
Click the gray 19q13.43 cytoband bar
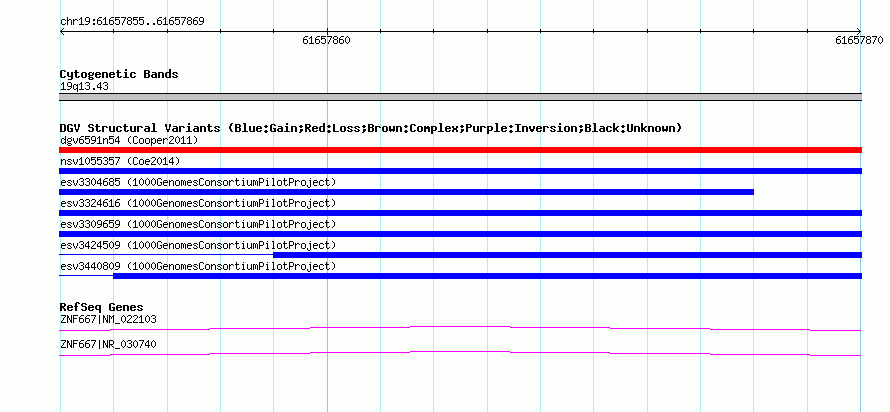click(460, 97)
